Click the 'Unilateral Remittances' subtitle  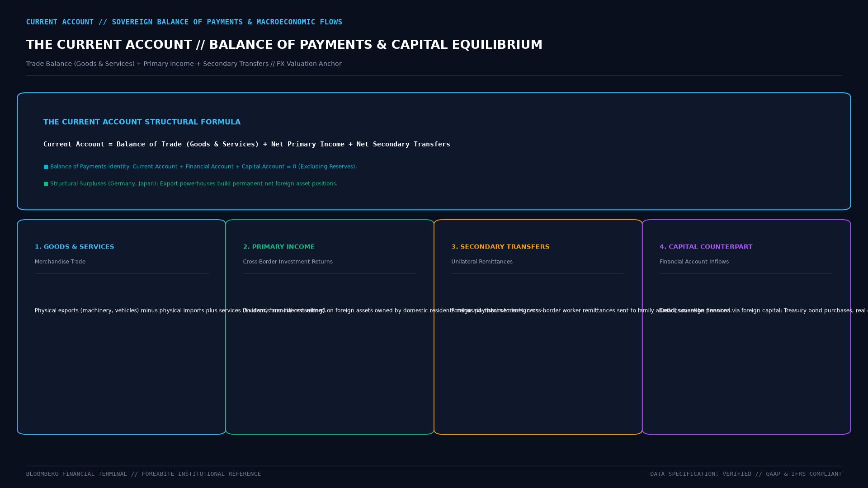[x=482, y=262]
